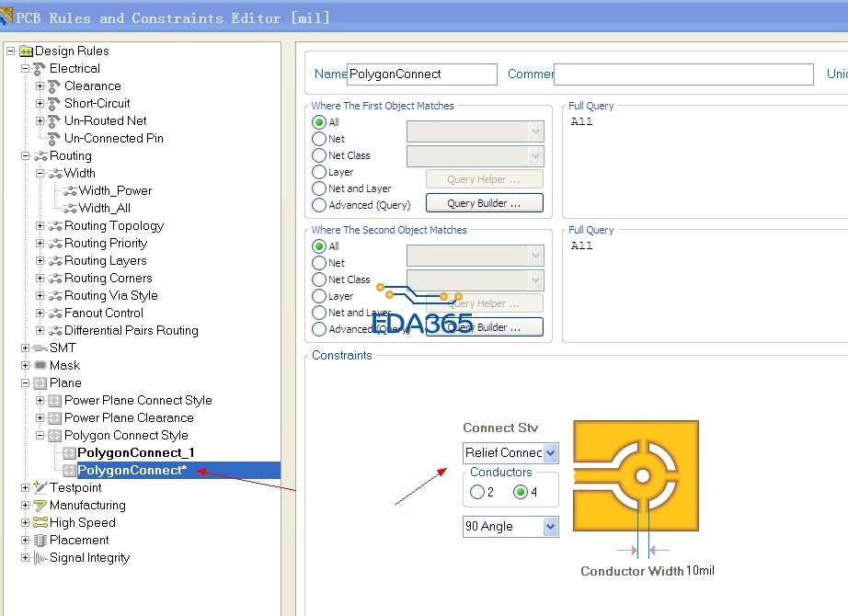Choose 2 conductors radio option
The width and height of the screenshot is (848, 616).
[x=477, y=492]
